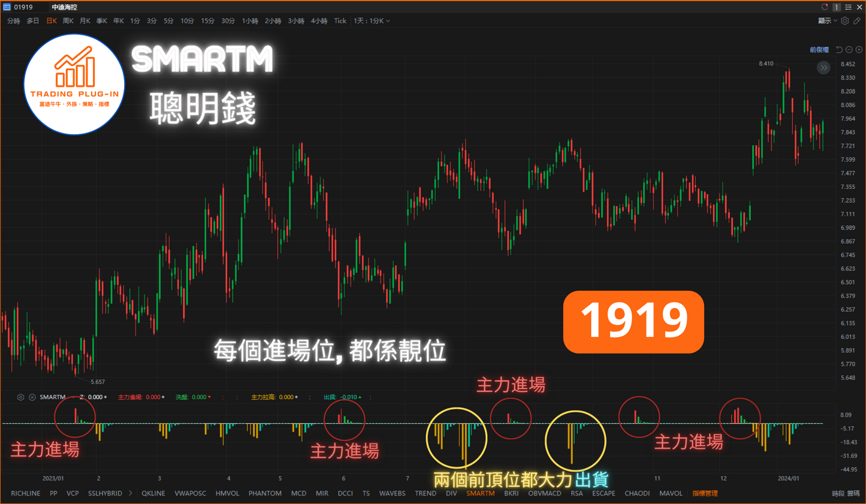Click the undo reset arrow icon
This screenshot has width=866, height=504.
click(x=839, y=50)
